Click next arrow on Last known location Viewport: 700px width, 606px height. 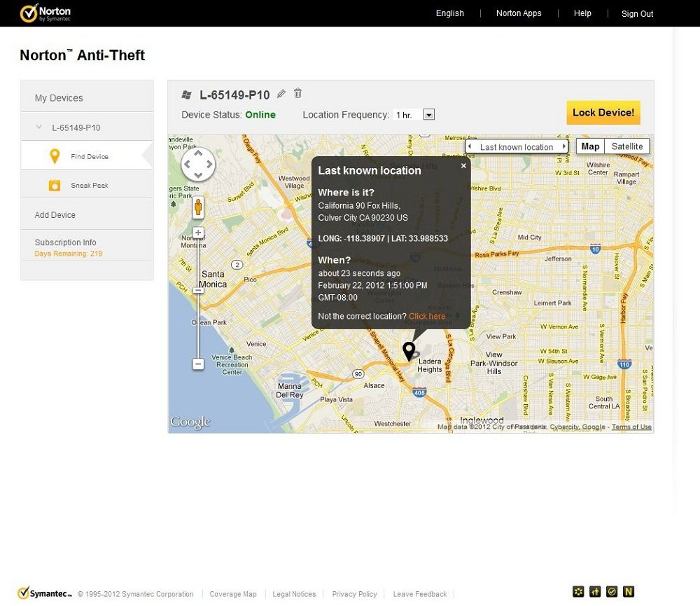(x=565, y=147)
